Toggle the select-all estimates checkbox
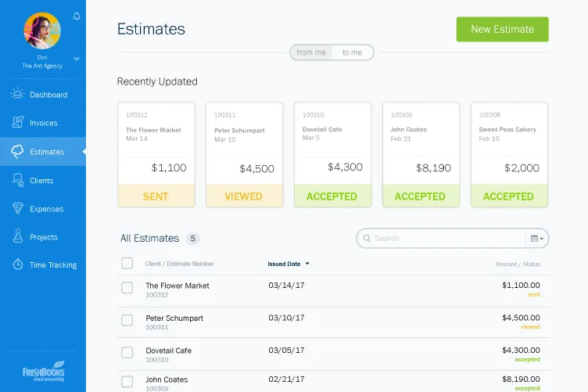The image size is (588, 392). [127, 263]
